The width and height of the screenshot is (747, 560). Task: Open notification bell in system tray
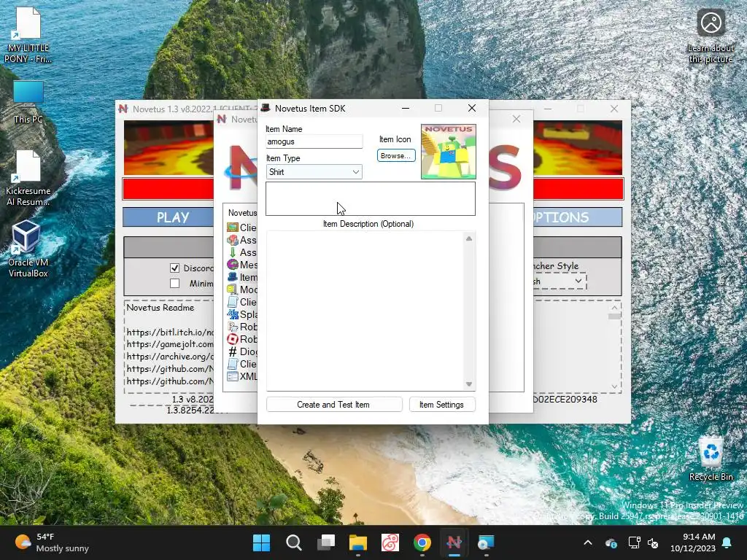pos(727,542)
